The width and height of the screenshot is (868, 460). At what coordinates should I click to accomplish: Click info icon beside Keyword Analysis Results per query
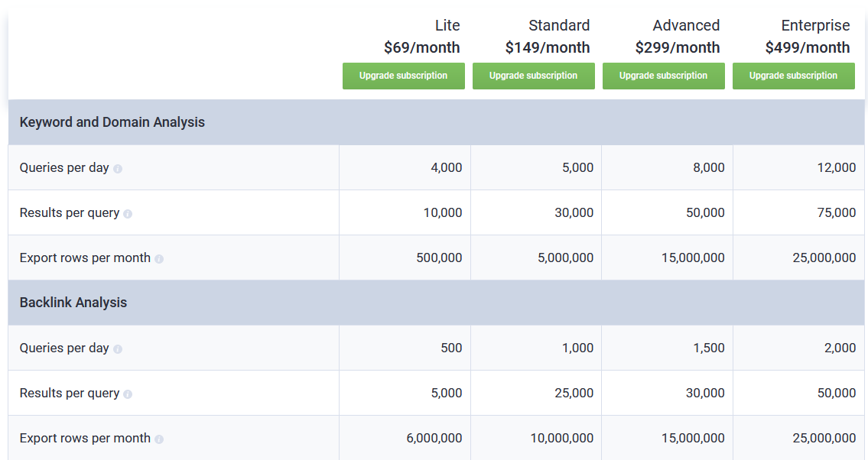point(128,214)
